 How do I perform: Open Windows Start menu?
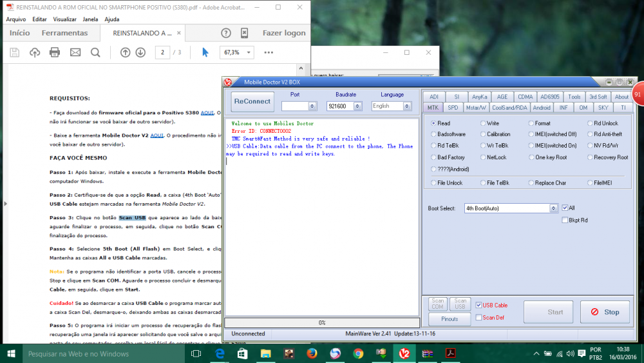[11, 353]
